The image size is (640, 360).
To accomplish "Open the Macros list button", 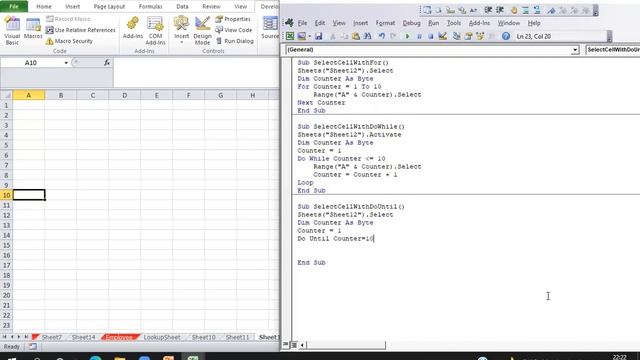I will click(x=33, y=29).
